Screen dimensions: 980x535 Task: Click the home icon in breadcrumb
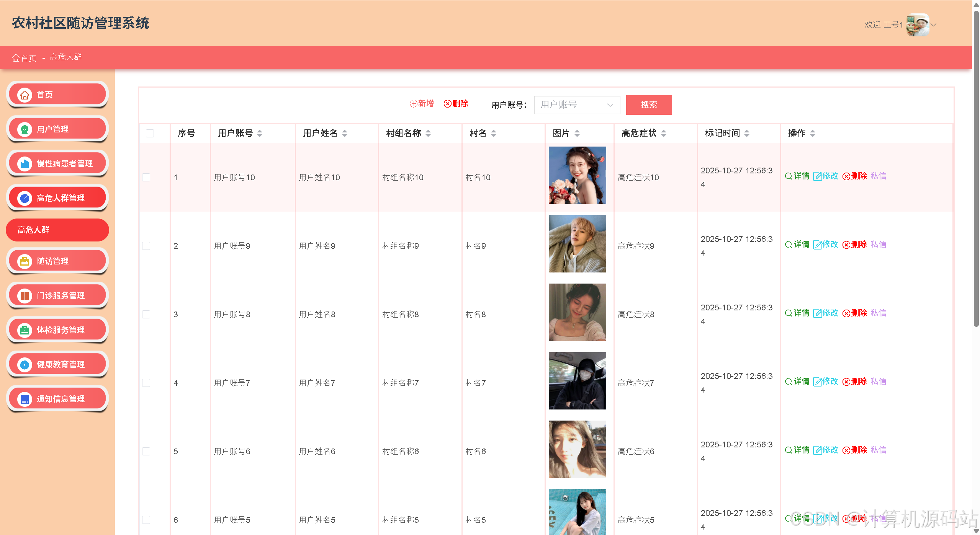pos(16,58)
